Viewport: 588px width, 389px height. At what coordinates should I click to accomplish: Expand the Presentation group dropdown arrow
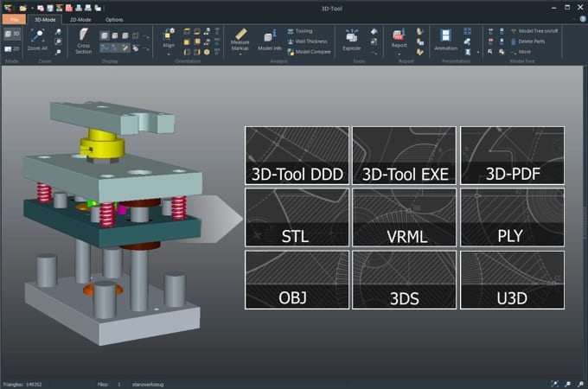tap(477, 52)
